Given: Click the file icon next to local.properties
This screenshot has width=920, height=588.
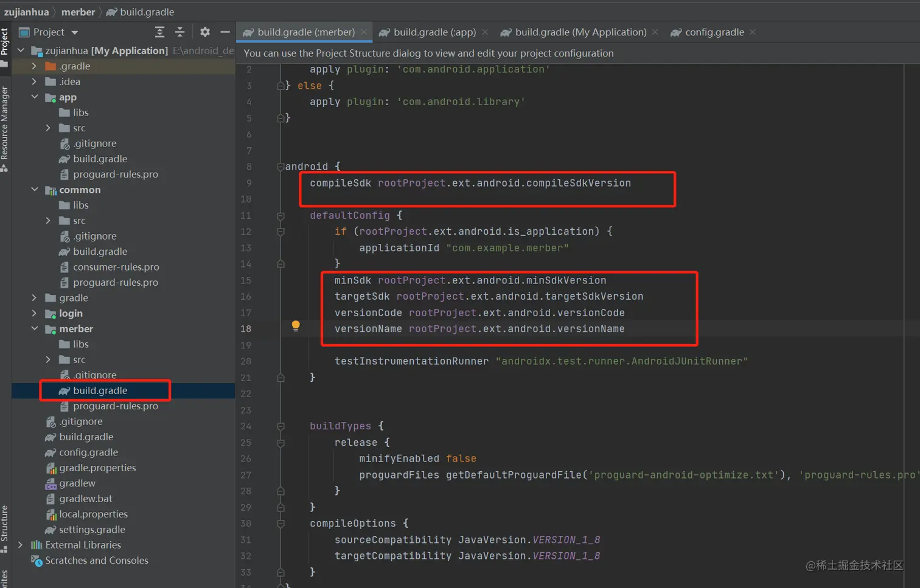Looking at the screenshot, I should 51,514.
